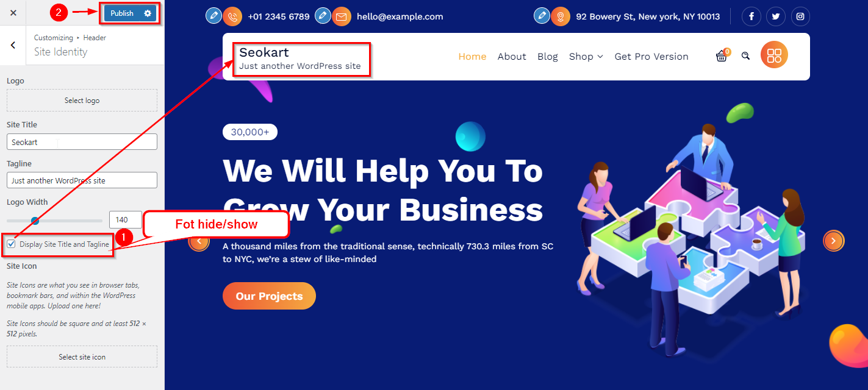Advance slider with next arrow
Viewport: 868px width, 390px height.
pos(834,241)
